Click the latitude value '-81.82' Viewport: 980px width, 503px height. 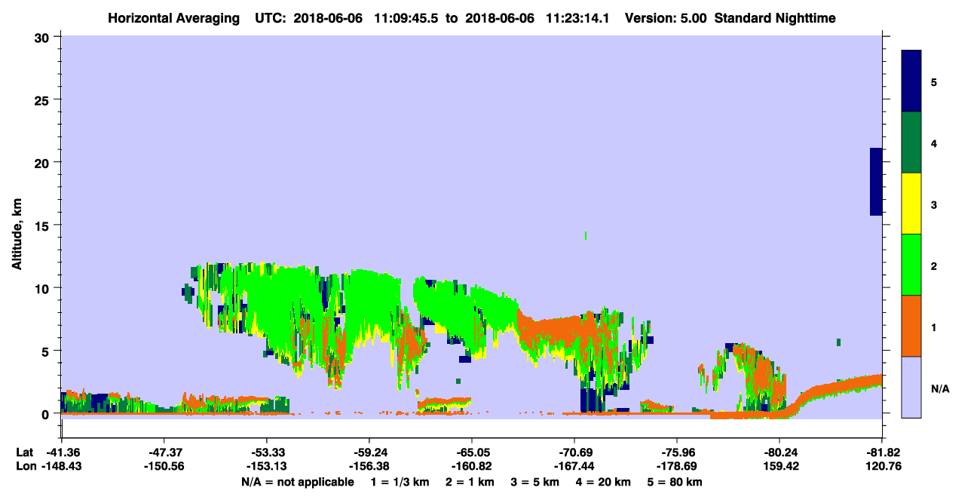pyautogui.click(x=882, y=452)
